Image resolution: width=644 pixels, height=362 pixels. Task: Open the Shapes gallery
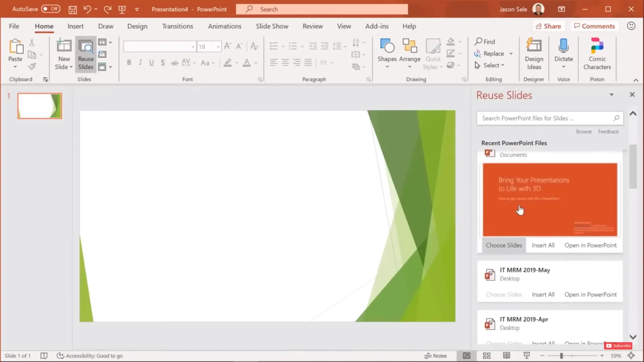pyautogui.click(x=387, y=54)
